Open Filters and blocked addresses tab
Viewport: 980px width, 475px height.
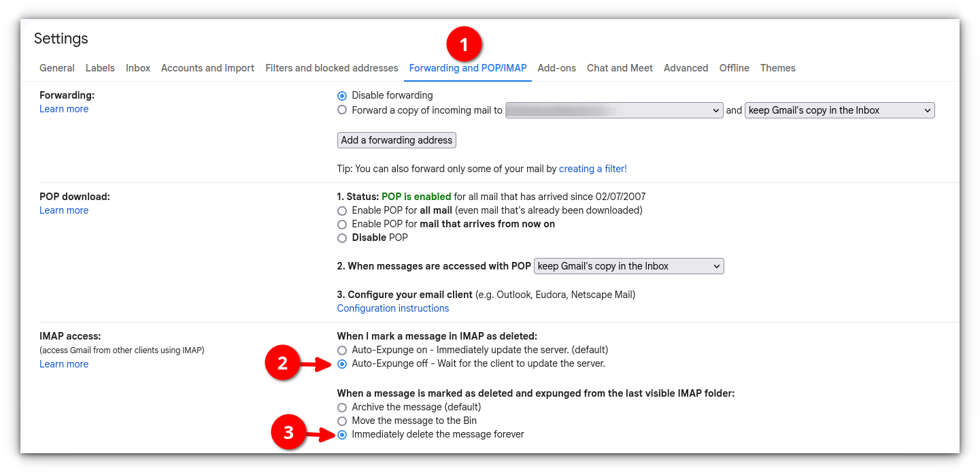click(x=331, y=68)
